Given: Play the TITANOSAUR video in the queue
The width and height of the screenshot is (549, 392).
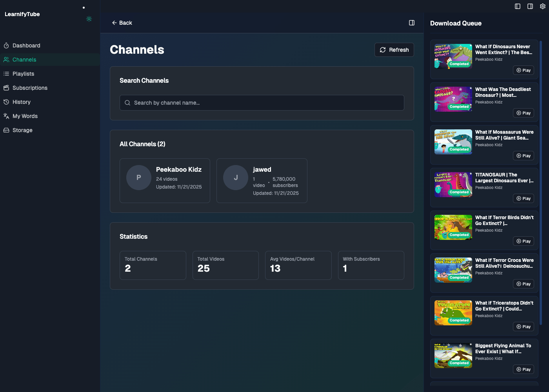Looking at the screenshot, I should pos(523,198).
